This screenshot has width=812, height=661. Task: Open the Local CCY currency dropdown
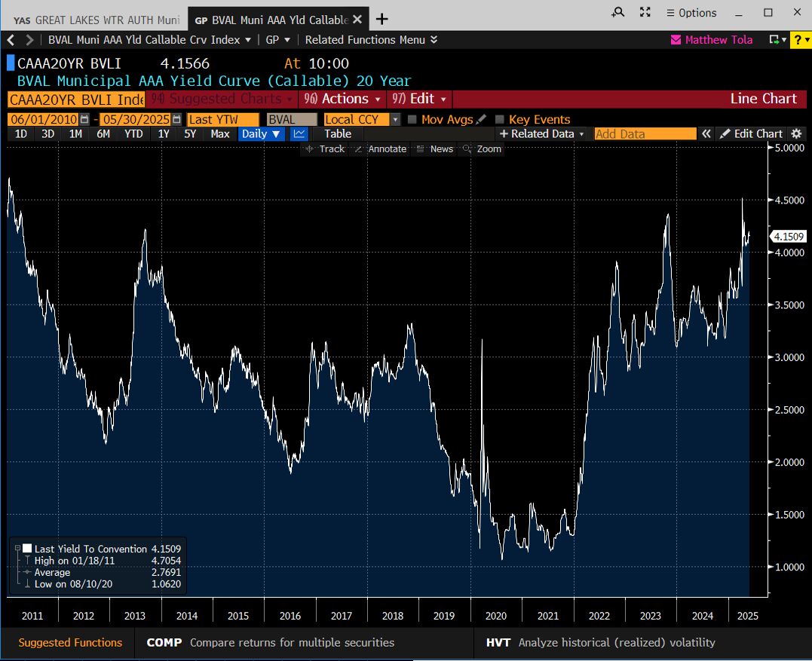(x=395, y=119)
